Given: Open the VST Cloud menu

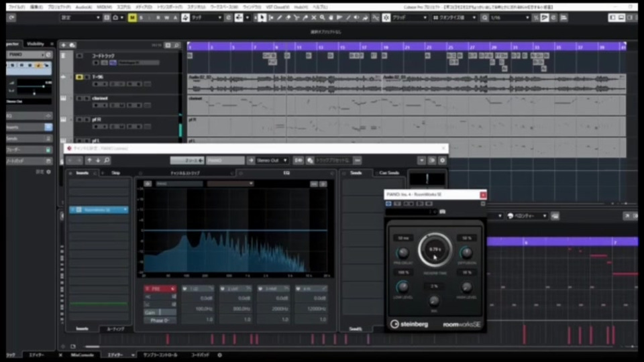Looking at the screenshot, I should (277, 7).
